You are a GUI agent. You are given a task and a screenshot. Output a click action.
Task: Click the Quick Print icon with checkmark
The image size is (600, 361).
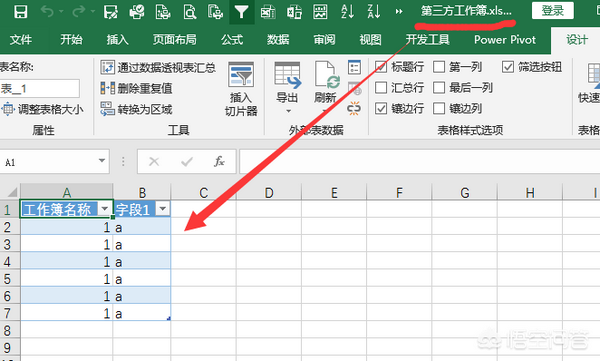(x=137, y=11)
